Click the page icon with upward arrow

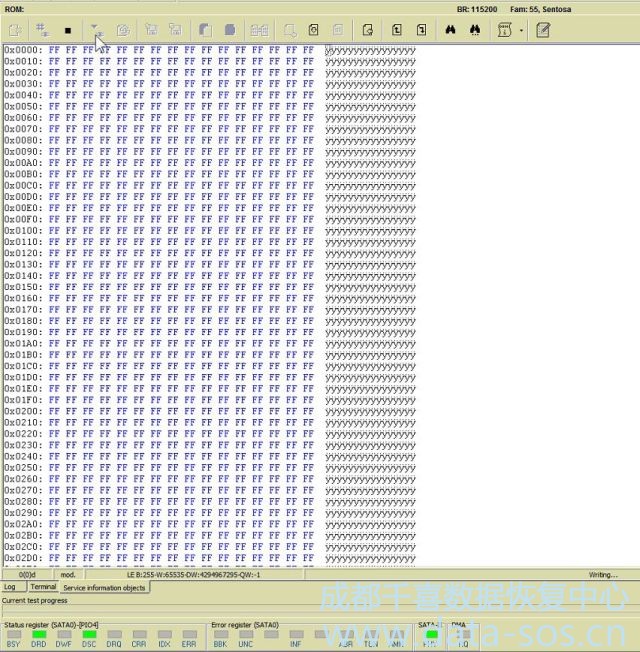pos(397,30)
